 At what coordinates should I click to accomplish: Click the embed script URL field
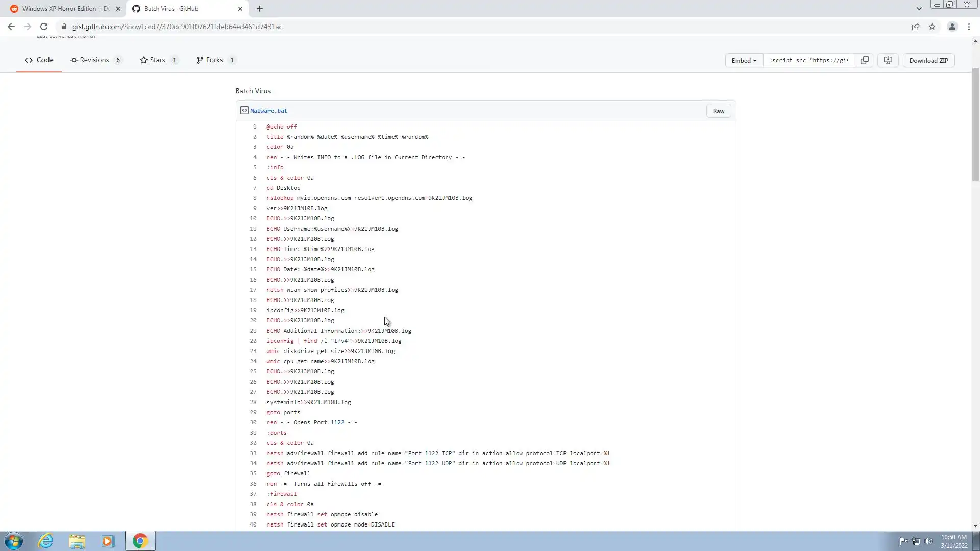(808, 60)
